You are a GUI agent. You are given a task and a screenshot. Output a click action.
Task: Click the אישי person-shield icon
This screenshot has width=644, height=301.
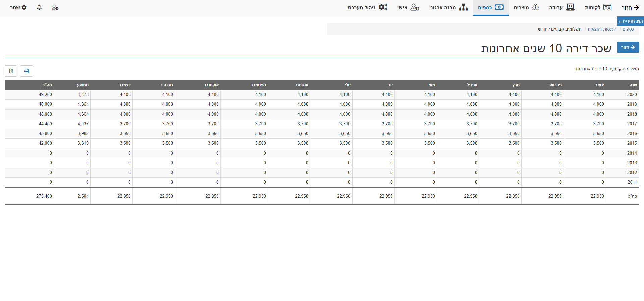pyautogui.click(x=415, y=7)
